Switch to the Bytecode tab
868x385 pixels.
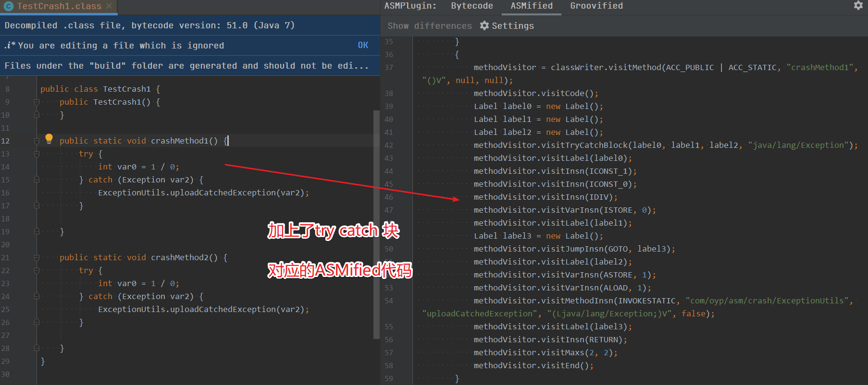[x=471, y=6]
